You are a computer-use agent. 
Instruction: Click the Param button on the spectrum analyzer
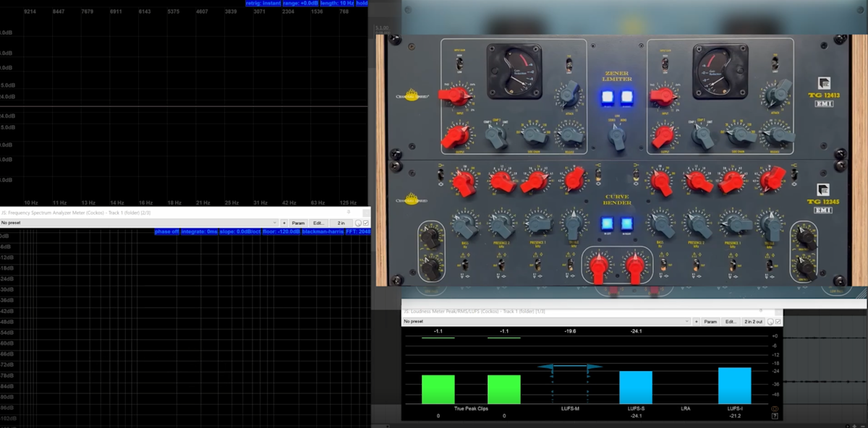pos(297,223)
